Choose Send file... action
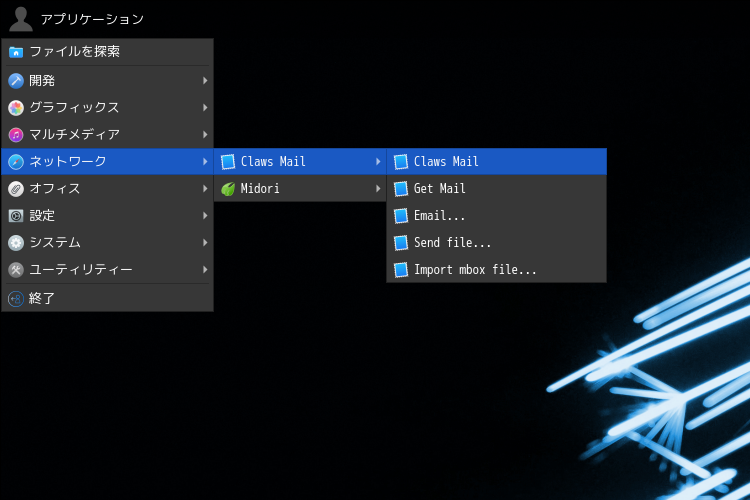The image size is (750, 500). 496,243
